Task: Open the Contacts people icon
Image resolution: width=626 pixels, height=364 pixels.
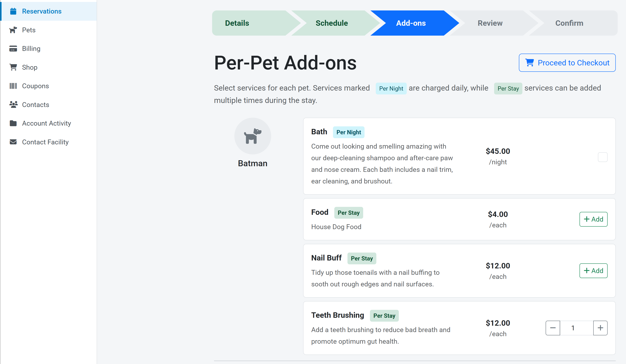Action: pos(13,104)
